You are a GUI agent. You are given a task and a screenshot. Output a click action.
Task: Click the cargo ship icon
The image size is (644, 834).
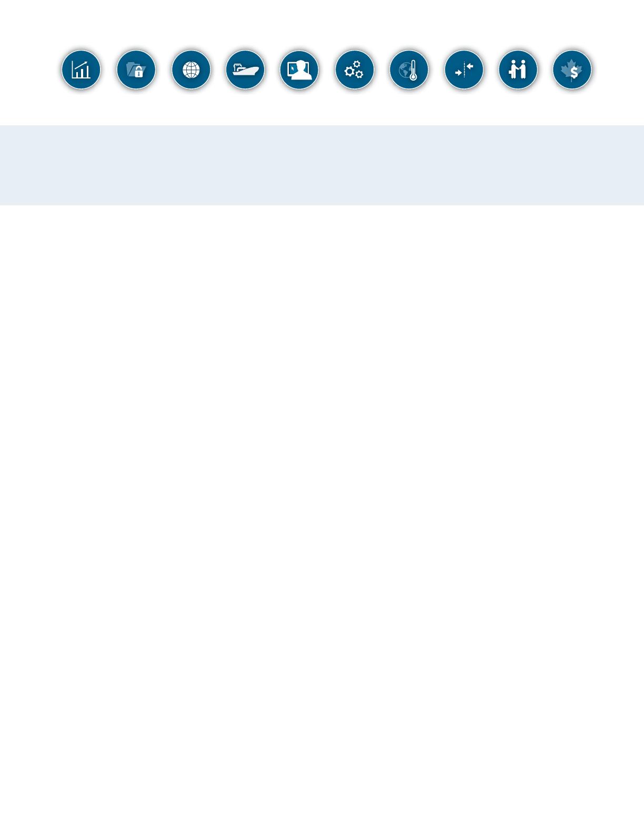245,69
